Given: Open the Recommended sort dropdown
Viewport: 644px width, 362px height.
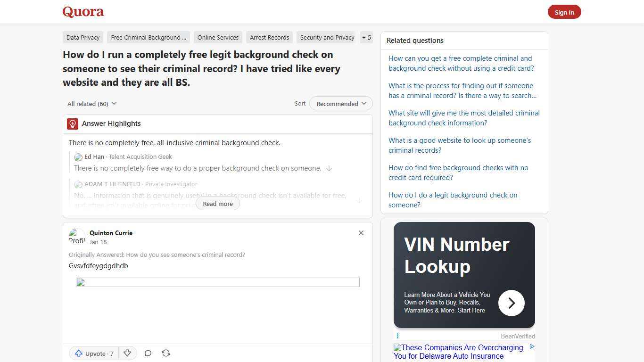Looking at the screenshot, I should (x=340, y=103).
